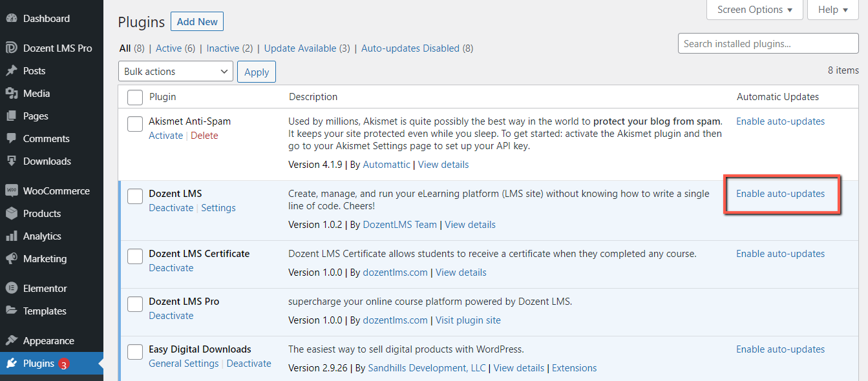Click the Posts pushpin icon

pyautogui.click(x=12, y=71)
